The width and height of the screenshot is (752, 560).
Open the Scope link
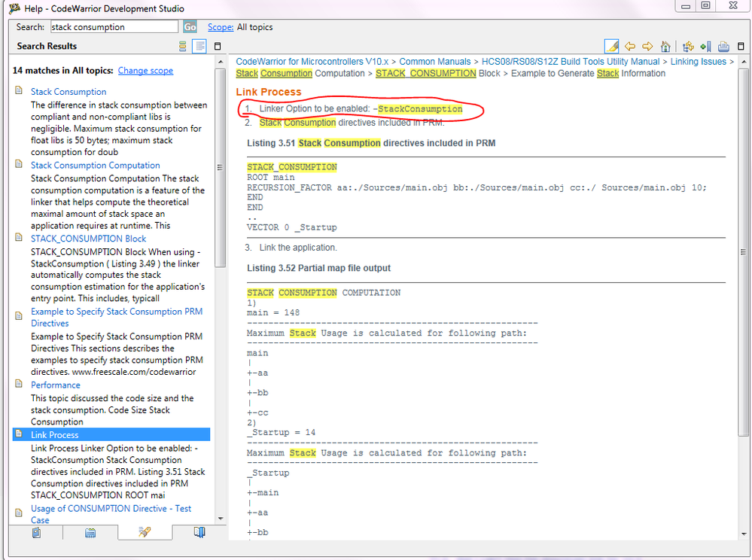[220, 27]
